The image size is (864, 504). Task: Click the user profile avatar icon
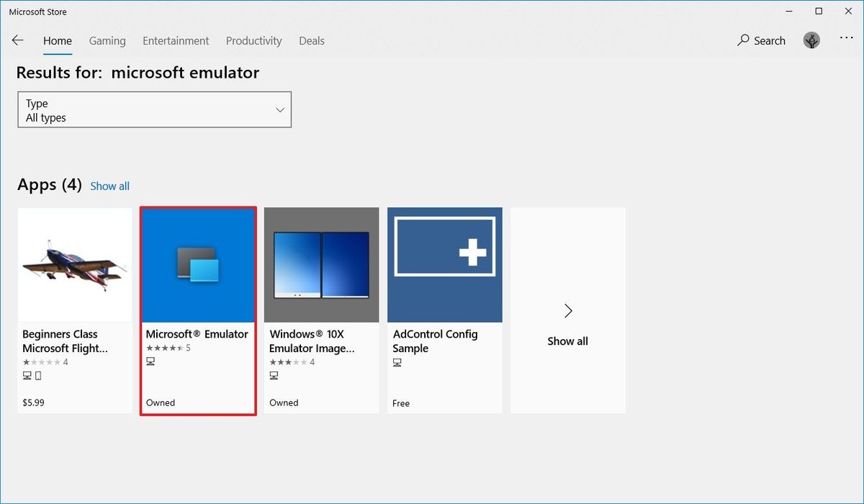[811, 40]
